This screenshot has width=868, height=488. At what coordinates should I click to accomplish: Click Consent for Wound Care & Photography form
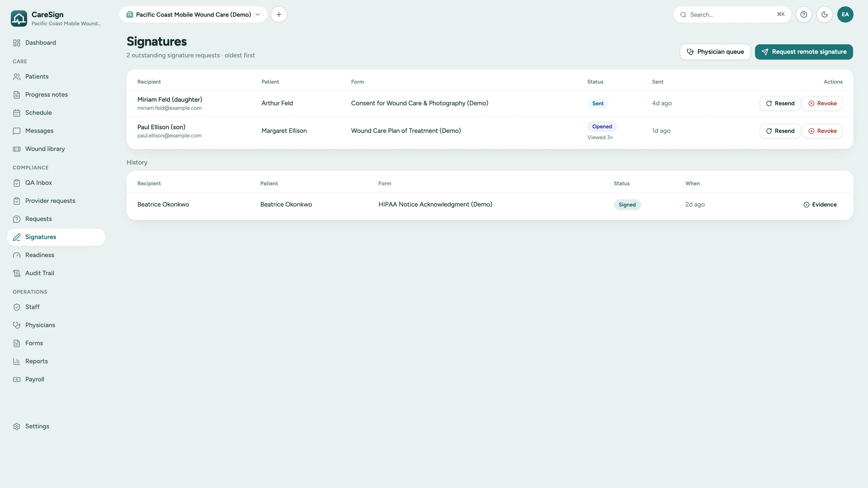tap(420, 103)
